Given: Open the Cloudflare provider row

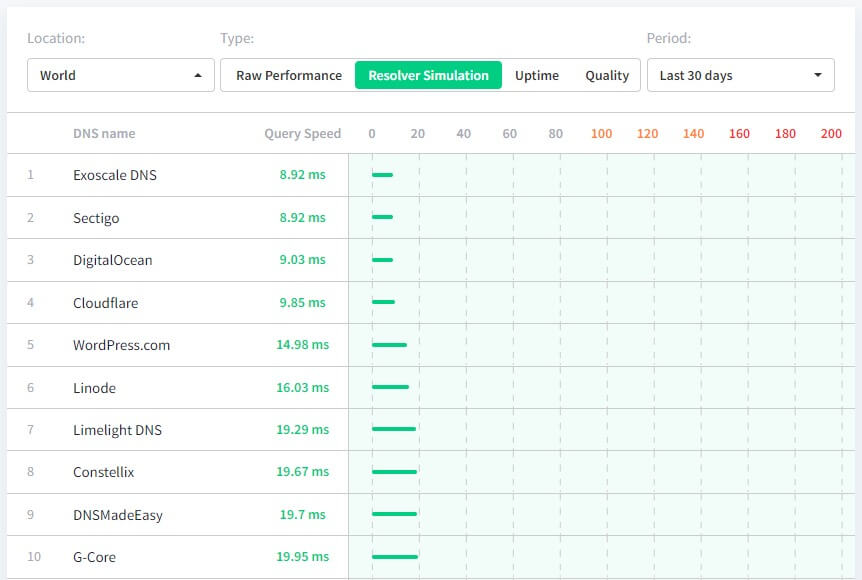Looking at the screenshot, I should [431, 302].
